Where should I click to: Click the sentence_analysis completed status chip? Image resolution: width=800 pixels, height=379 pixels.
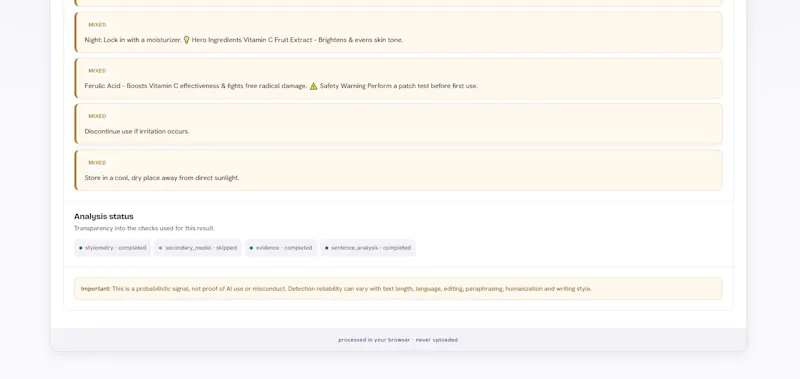[x=368, y=248]
